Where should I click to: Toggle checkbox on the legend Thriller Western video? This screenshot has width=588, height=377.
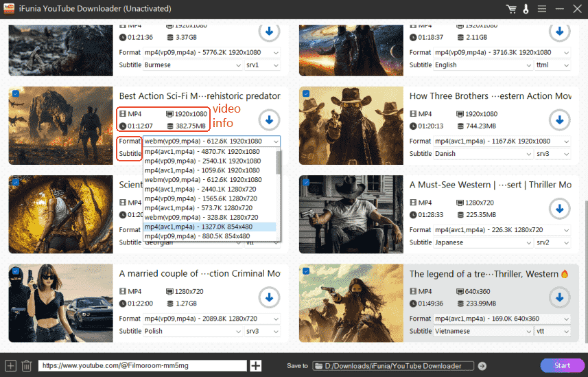[x=305, y=271]
